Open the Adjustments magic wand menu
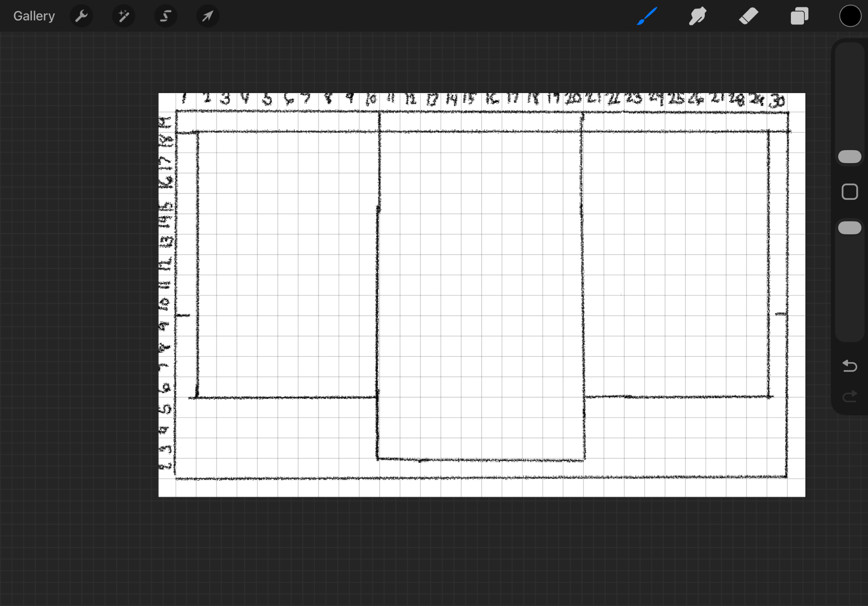 [x=124, y=16]
